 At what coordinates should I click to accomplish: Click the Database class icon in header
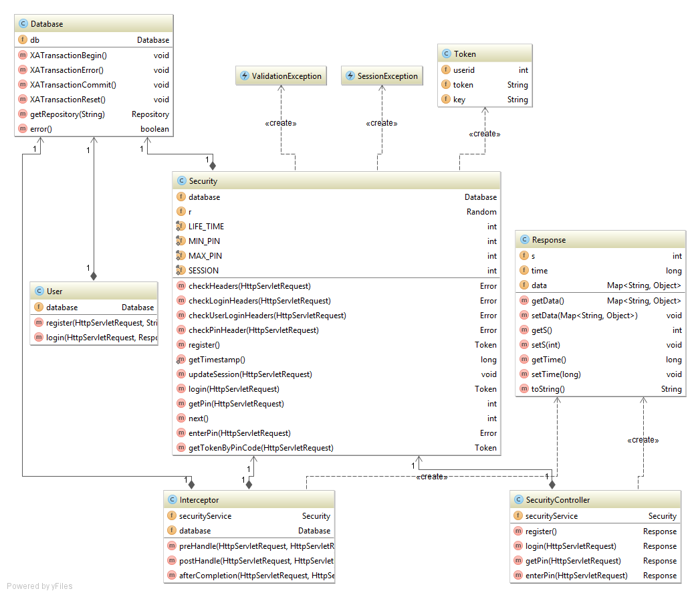[23, 24]
